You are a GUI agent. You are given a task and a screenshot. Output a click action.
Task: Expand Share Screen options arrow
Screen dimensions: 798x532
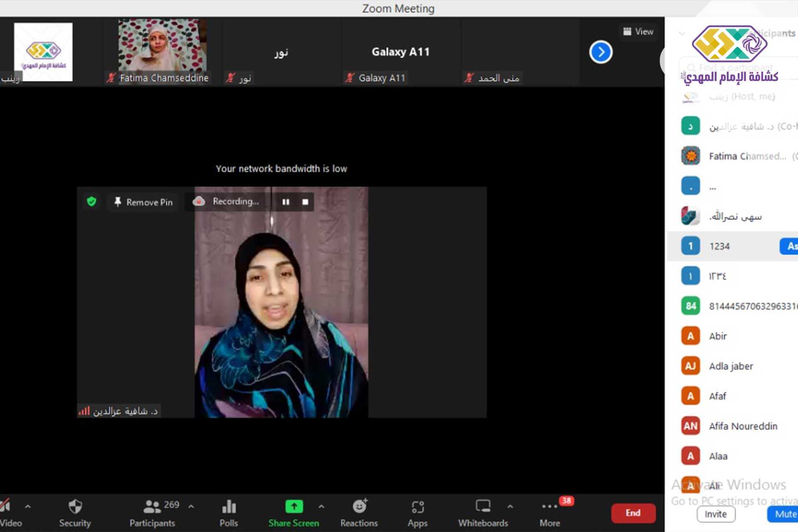click(321, 506)
